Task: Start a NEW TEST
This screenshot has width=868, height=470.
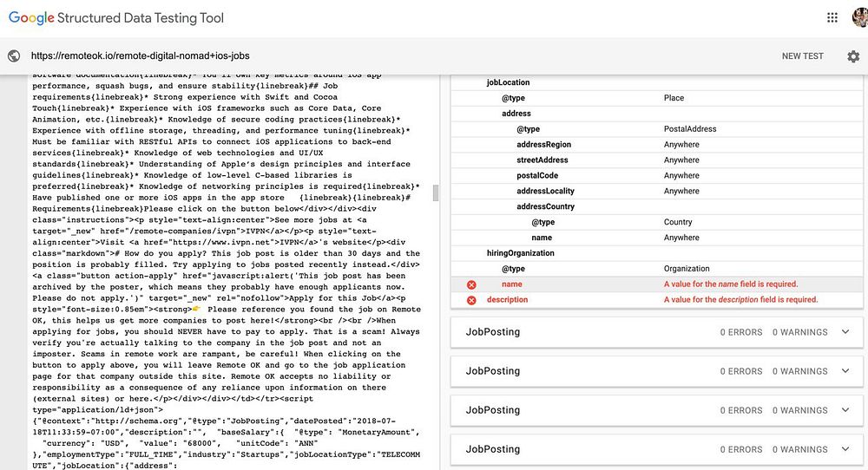Action: [803, 55]
